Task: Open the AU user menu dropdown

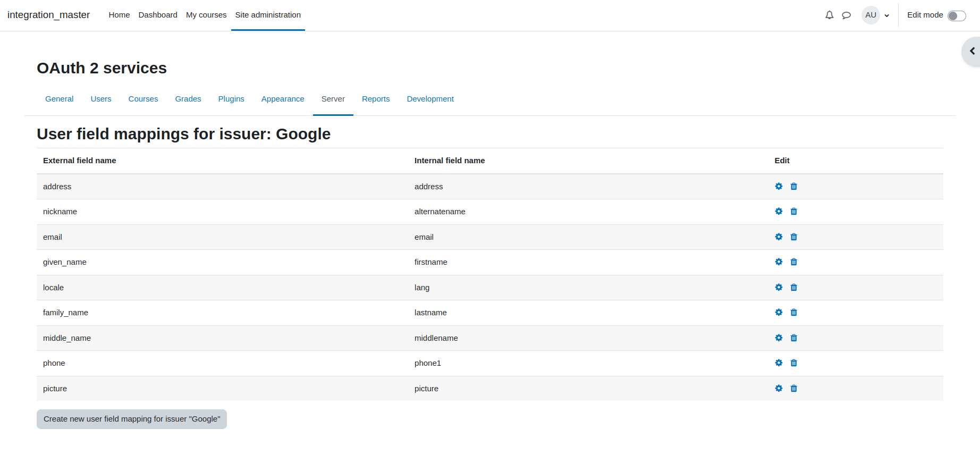Action: (x=876, y=15)
